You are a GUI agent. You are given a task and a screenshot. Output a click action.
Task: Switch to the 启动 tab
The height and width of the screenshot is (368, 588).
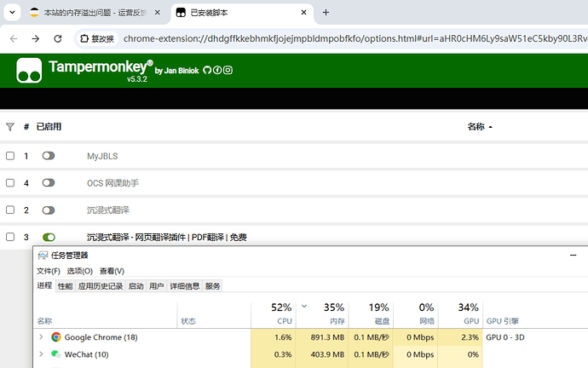coord(136,286)
